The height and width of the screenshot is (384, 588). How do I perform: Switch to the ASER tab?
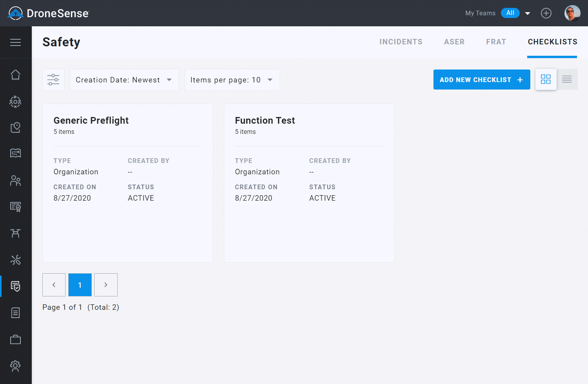pos(454,42)
